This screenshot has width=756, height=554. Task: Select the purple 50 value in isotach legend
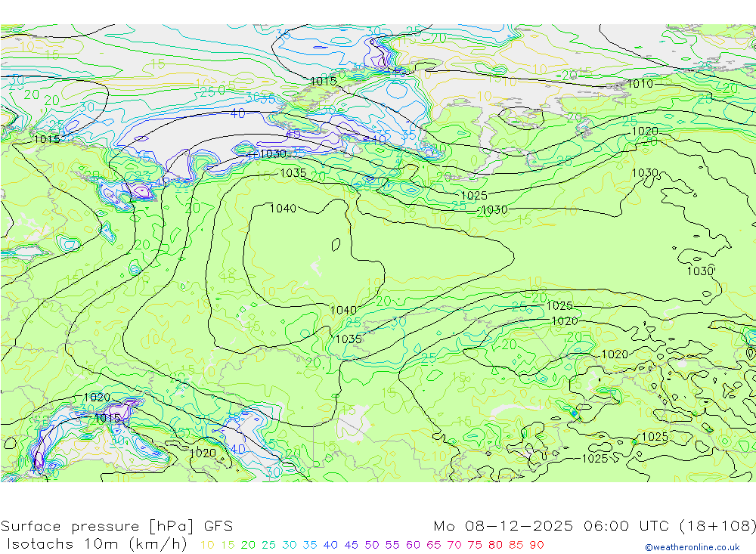372,546
